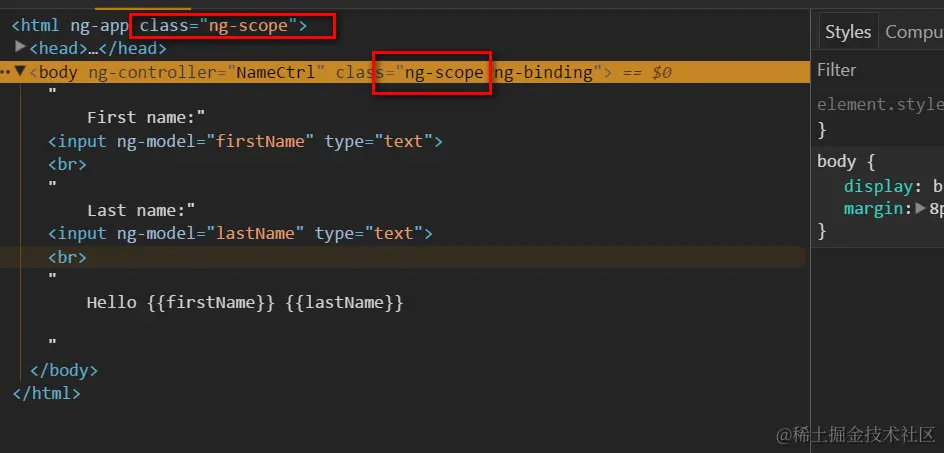
Task: Select the html ng-app opening tag
Action: 160,26
